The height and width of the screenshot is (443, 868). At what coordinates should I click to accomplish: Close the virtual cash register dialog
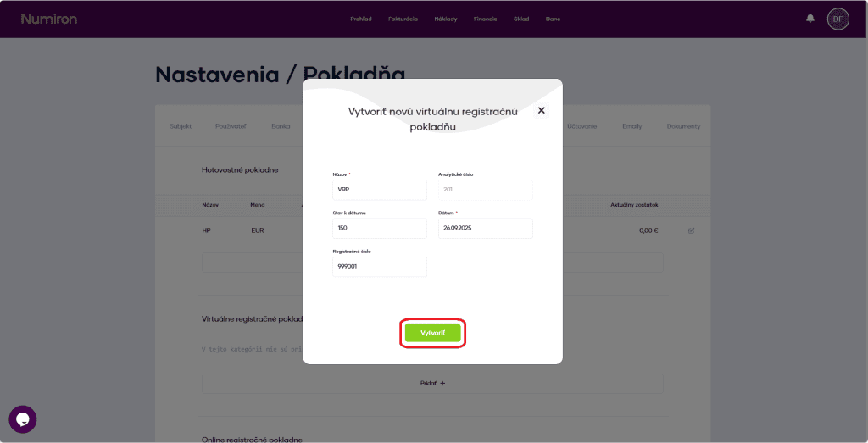(x=541, y=110)
